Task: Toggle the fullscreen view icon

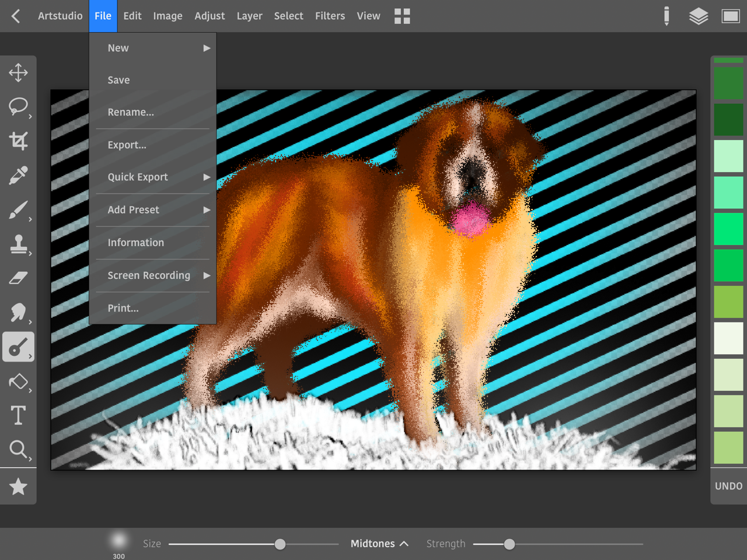Action: pos(730,16)
